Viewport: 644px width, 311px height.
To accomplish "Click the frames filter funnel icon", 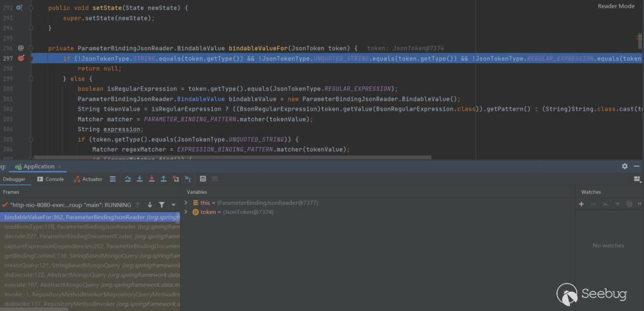I will tap(162, 205).
